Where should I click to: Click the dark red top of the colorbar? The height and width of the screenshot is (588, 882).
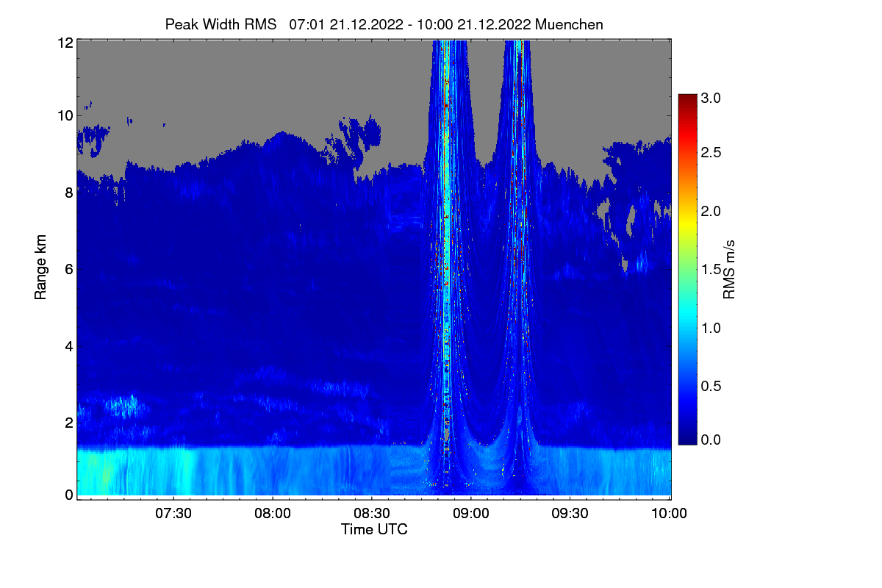click(687, 101)
